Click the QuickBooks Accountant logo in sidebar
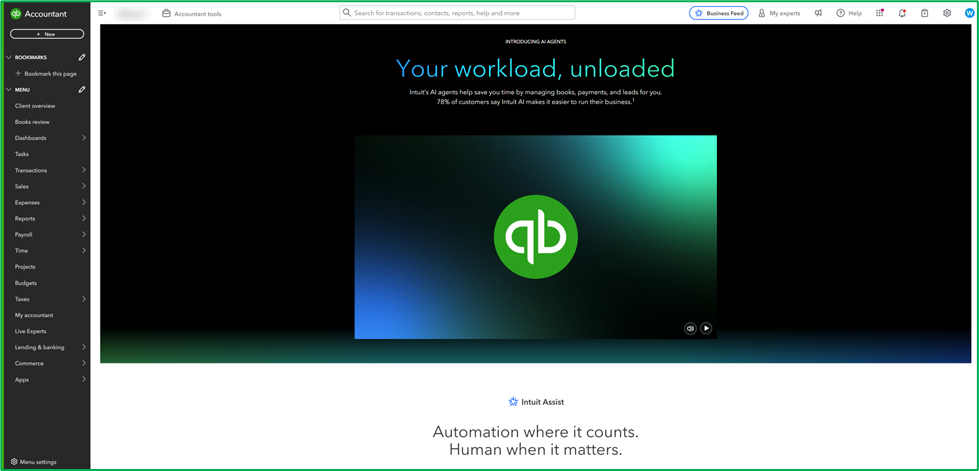 pos(39,14)
